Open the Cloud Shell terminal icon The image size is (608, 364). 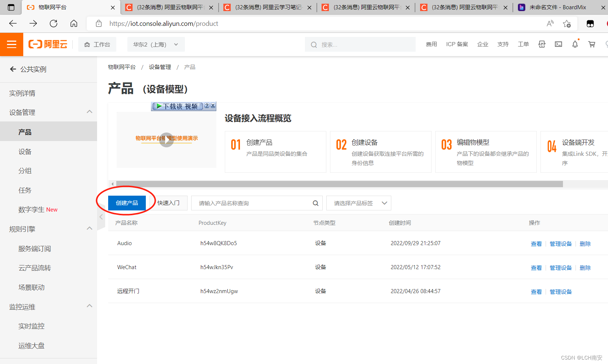(559, 44)
